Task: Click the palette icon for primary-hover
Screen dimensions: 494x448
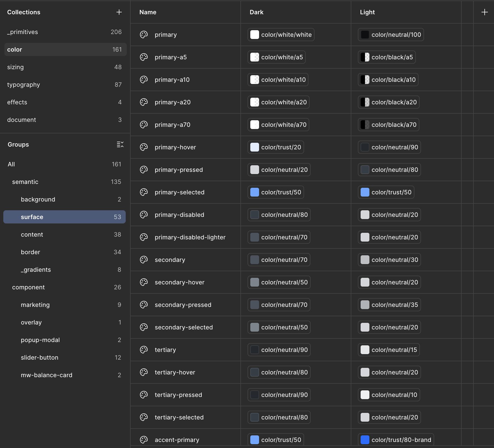Action: tap(144, 147)
